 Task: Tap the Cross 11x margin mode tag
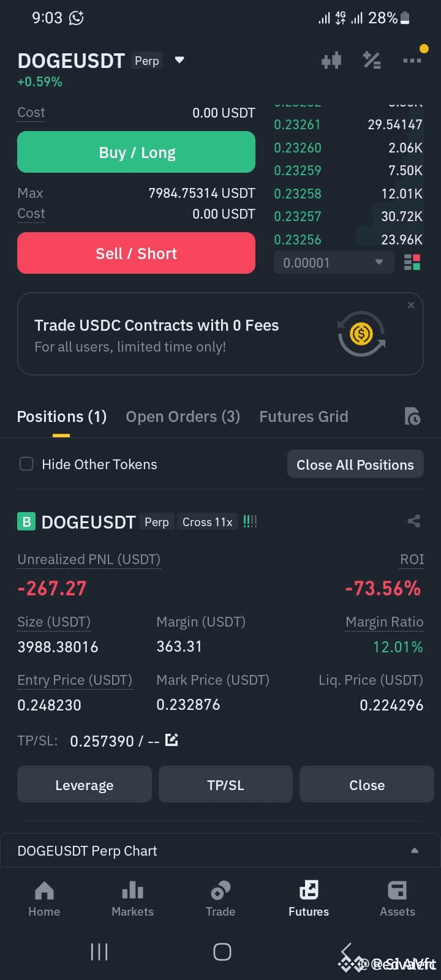click(x=208, y=522)
